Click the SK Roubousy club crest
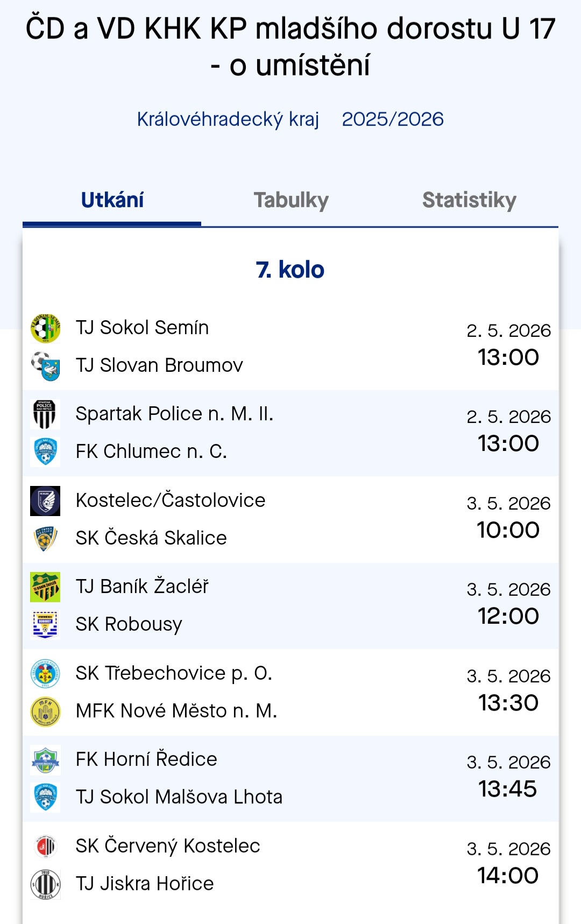Screen dimensions: 581x924 [x=45, y=625]
